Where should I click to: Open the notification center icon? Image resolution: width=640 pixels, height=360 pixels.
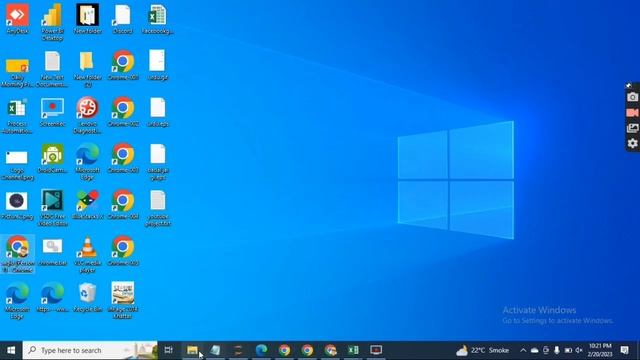624,350
